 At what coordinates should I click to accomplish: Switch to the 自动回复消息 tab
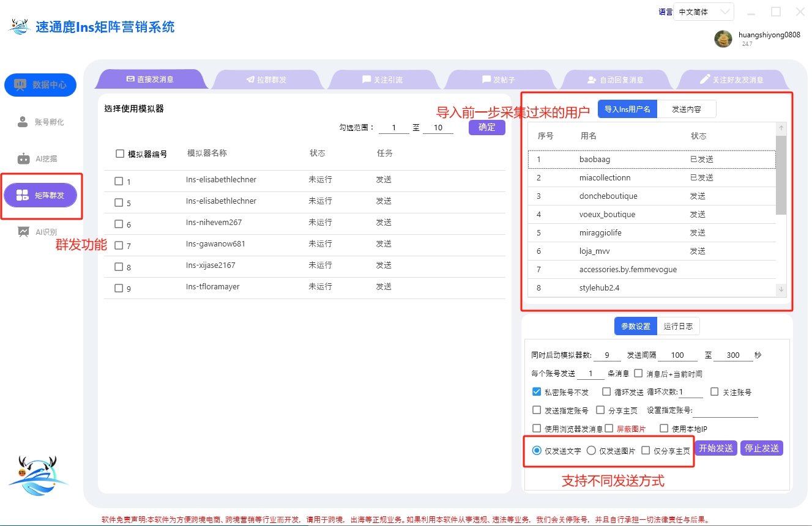click(615, 80)
